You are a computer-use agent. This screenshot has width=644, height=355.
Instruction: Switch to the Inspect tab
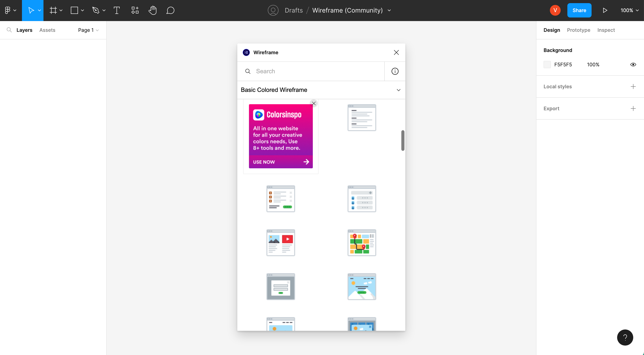click(606, 30)
